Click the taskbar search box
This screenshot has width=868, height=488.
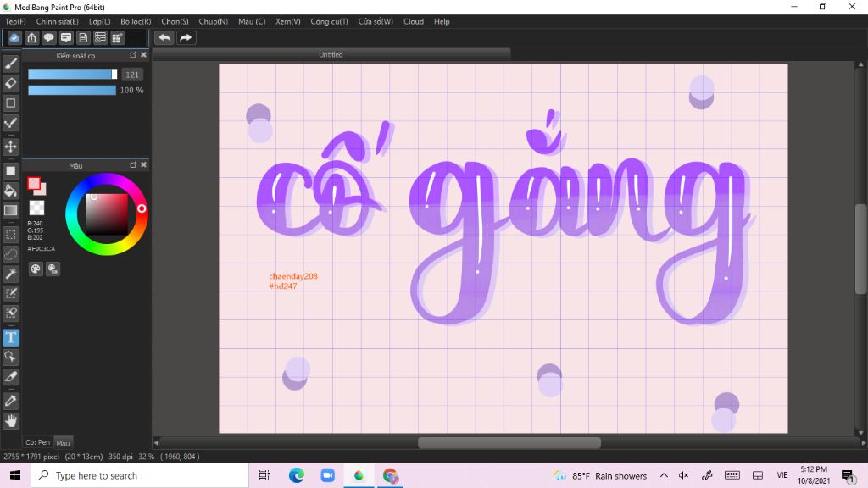(x=140, y=475)
